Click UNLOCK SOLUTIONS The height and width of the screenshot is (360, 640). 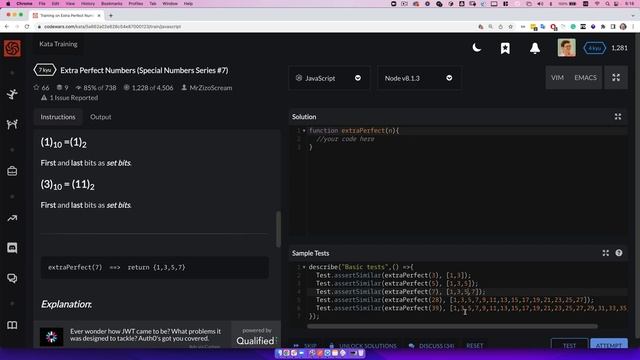pos(362,346)
